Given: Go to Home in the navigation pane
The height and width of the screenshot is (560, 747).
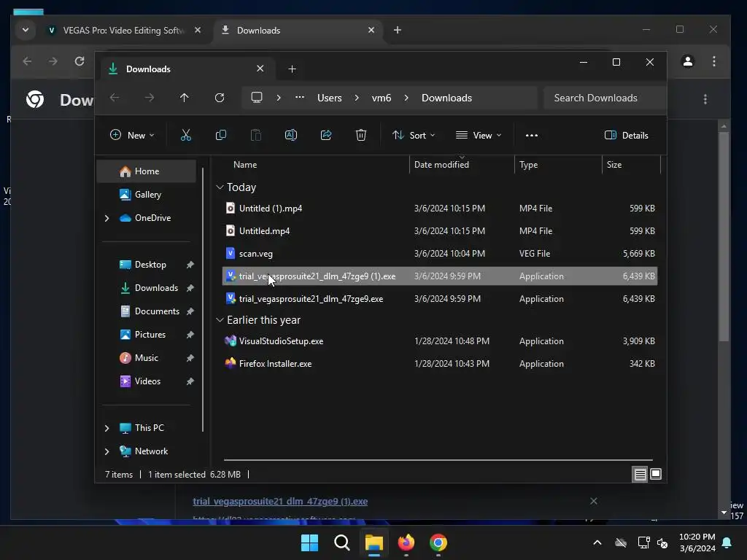Looking at the screenshot, I should [x=147, y=171].
